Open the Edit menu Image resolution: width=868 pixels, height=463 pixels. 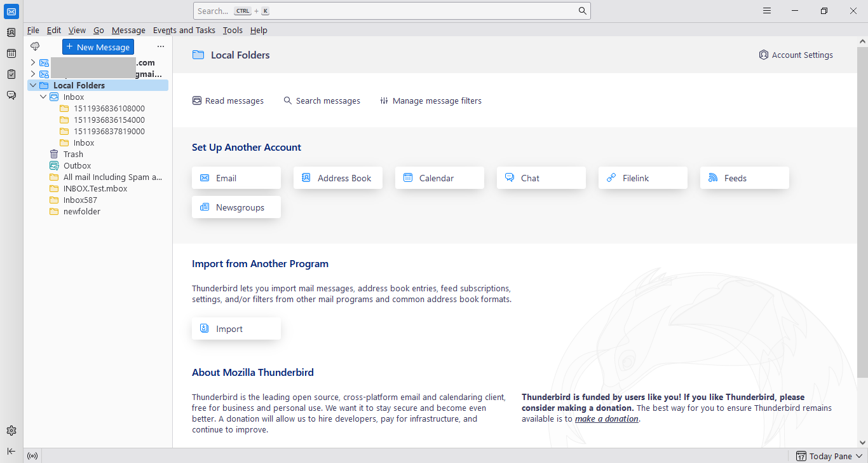tap(54, 30)
